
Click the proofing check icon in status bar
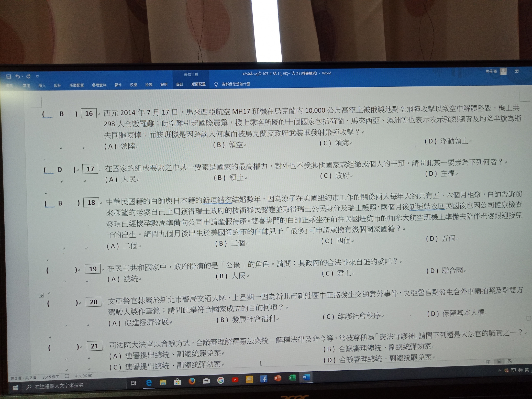(x=67, y=376)
